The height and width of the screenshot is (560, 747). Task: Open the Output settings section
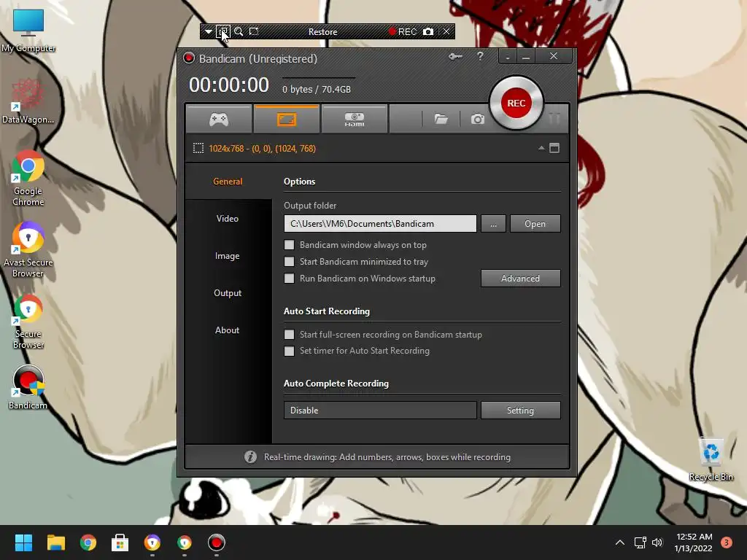(228, 293)
